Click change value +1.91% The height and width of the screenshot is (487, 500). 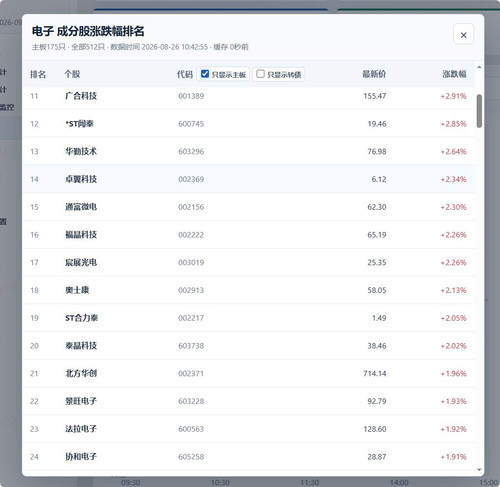point(453,456)
